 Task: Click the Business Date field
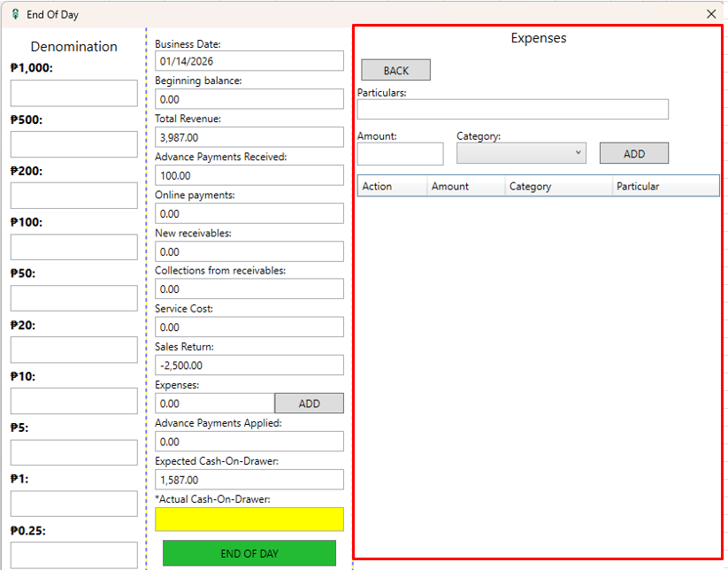point(249,61)
